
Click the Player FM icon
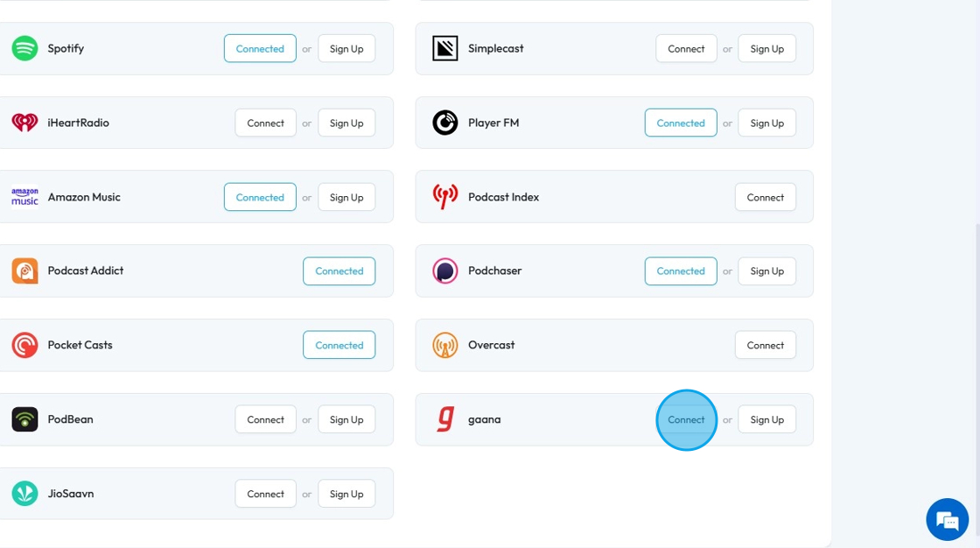coord(445,123)
